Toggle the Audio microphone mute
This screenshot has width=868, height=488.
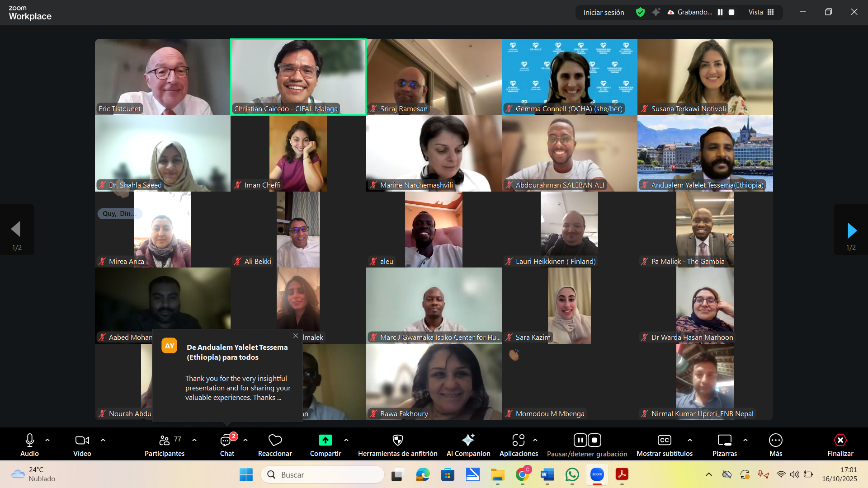(30, 440)
